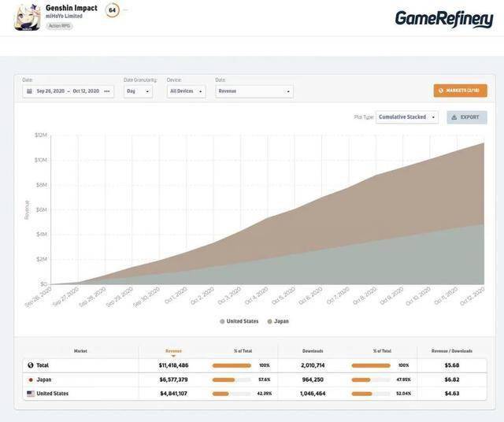Click the Genshin Impact game icon

[28, 17]
